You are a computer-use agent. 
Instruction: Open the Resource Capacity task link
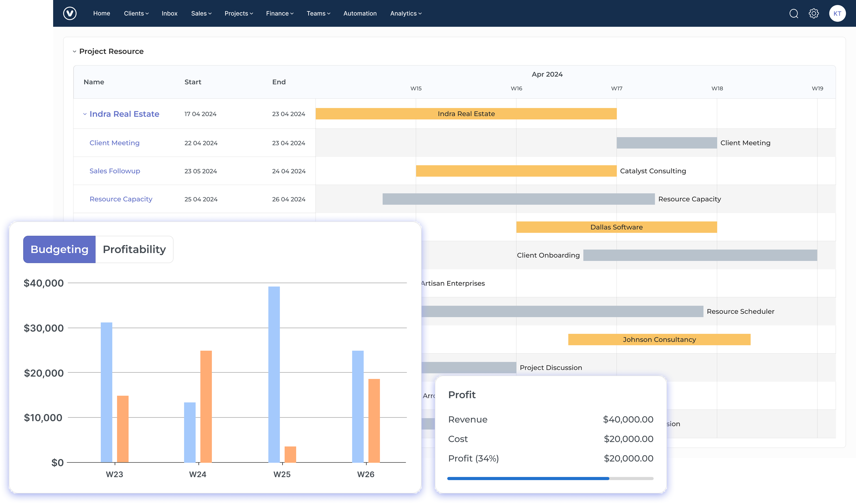(121, 199)
